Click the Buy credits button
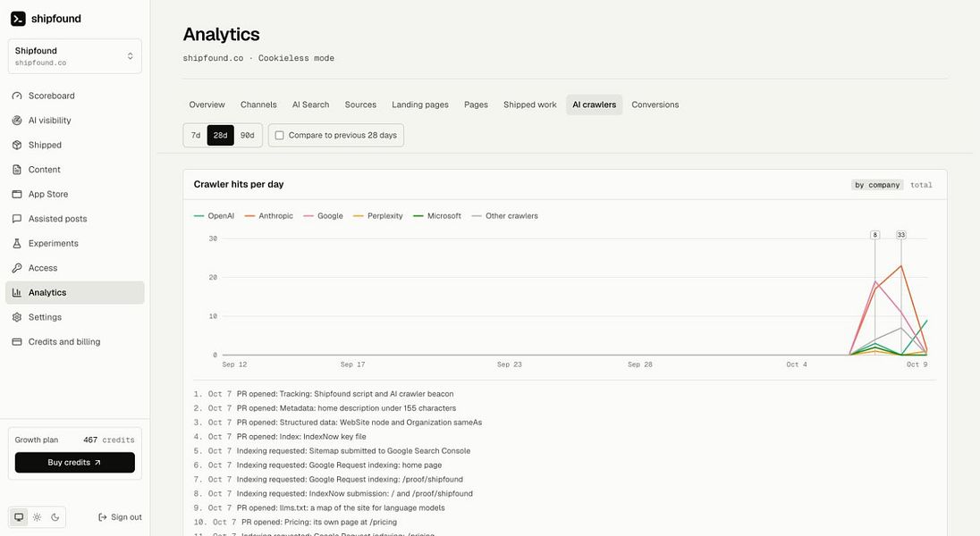980x536 pixels. [x=75, y=463]
